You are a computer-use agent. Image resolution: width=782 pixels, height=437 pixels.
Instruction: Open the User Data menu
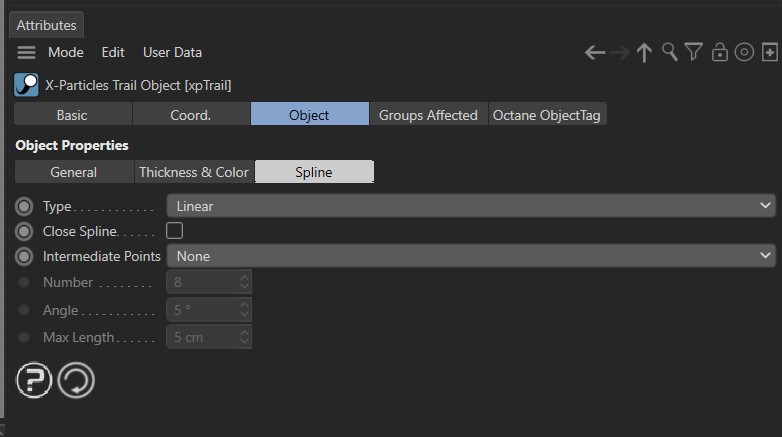point(172,52)
